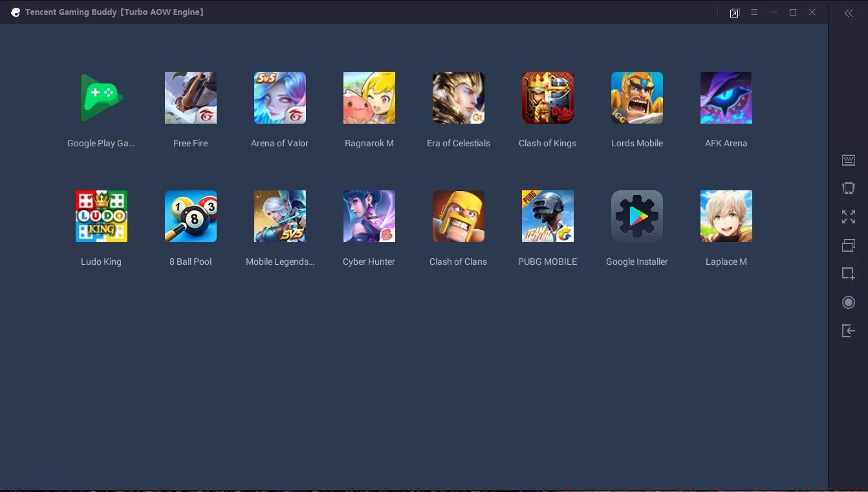Open Mobile Legends game icon
The image size is (868, 492).
[280, 216]
